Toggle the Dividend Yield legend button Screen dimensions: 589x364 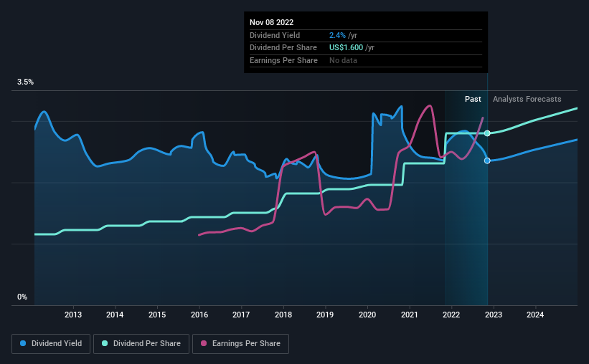click(x=51, y=344)
